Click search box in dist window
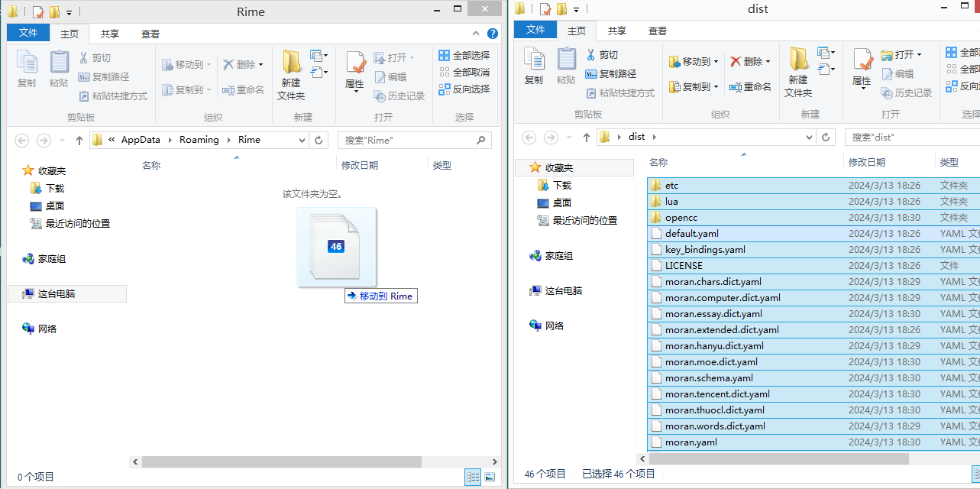Screen dimensions: 980x489 912,137
